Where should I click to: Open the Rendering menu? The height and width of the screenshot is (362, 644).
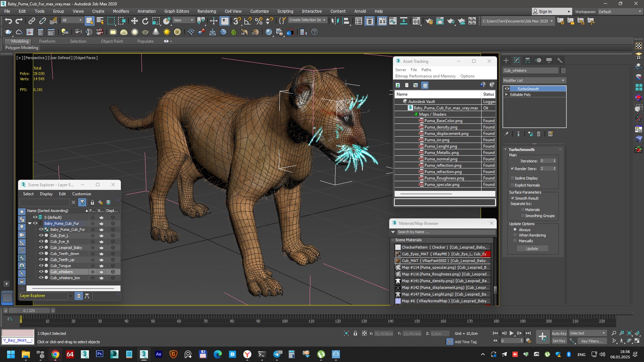pyautogui.click(x=206, y=11)
